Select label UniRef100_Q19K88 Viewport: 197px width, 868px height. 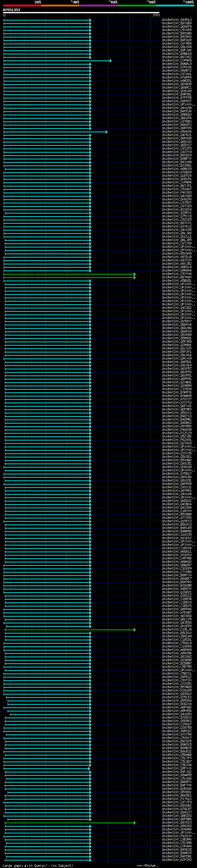(x=177, y=660)
